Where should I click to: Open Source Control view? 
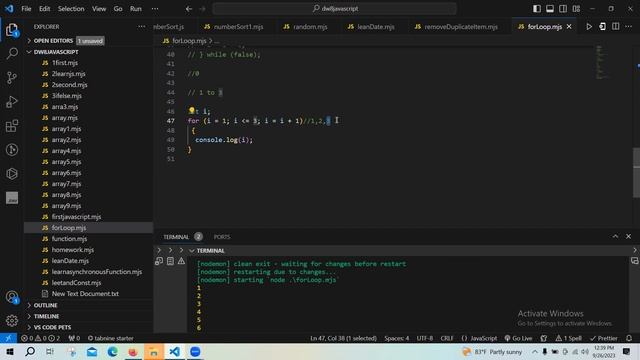coord(12,78)
